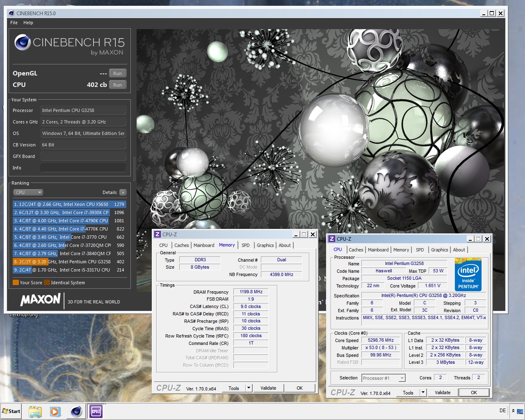Switch to CPU-Z taskbar icon

(x=96, y=411)
